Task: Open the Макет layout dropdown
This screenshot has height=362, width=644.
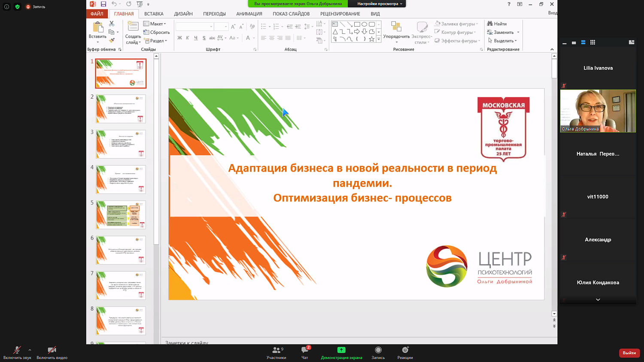Action: click(155, 24)
